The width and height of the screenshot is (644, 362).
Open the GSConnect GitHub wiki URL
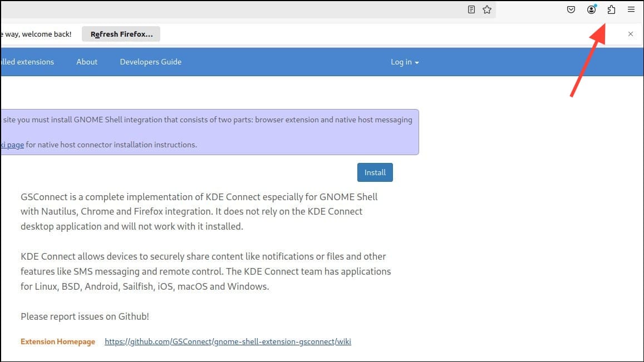click(x=228, y=341)
